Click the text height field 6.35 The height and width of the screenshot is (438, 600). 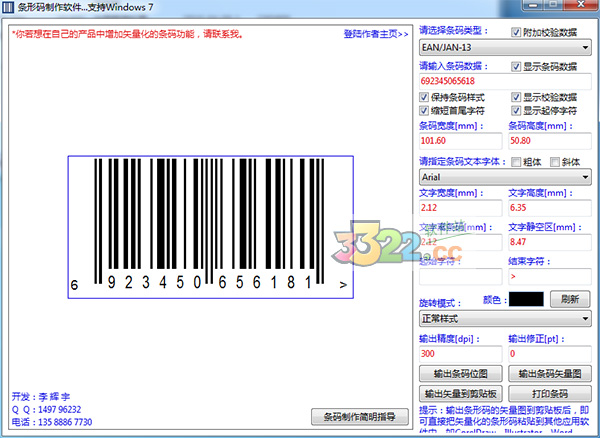(550, 208)
